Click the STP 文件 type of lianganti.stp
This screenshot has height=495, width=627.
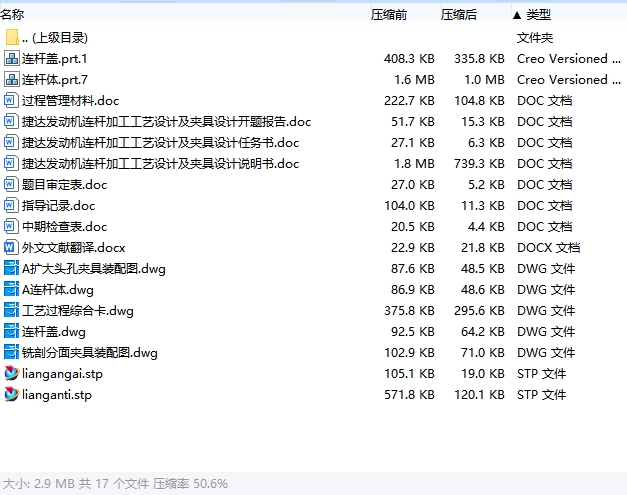click(x=541, y=395)
